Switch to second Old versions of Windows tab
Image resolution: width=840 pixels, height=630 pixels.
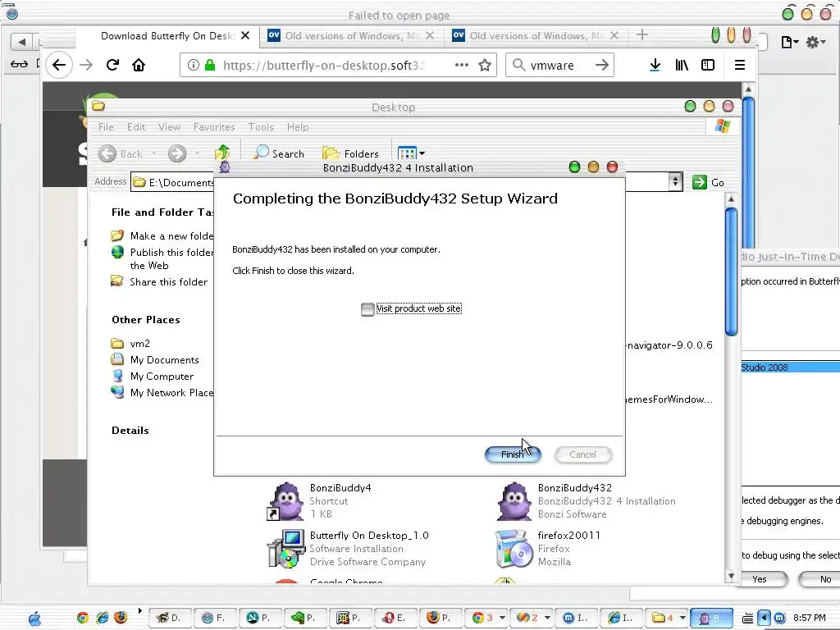[351, 36]
